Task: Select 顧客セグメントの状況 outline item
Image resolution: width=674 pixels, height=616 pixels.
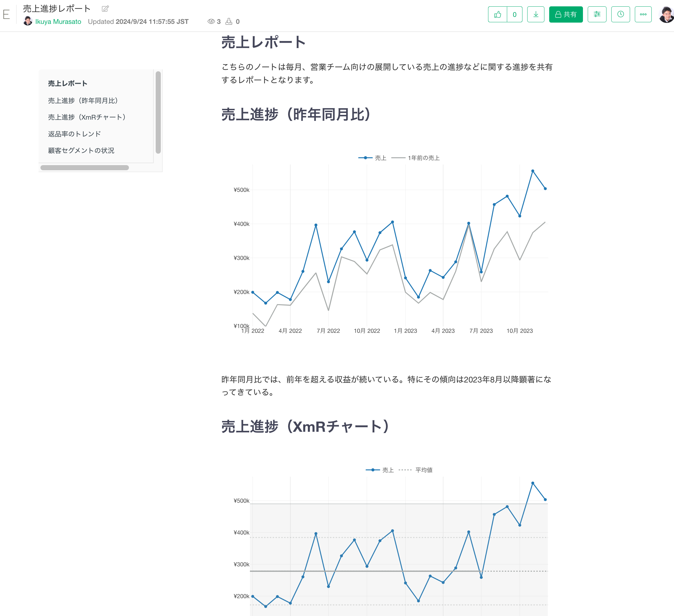Action: pos(81,151)
